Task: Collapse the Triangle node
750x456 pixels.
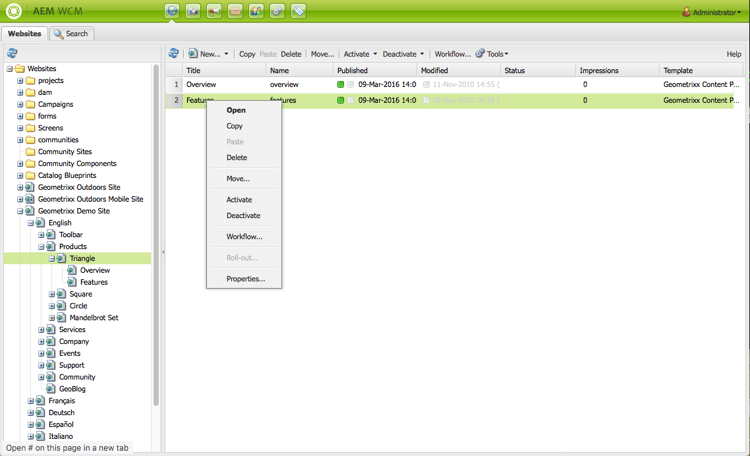Action: (52, 258)
